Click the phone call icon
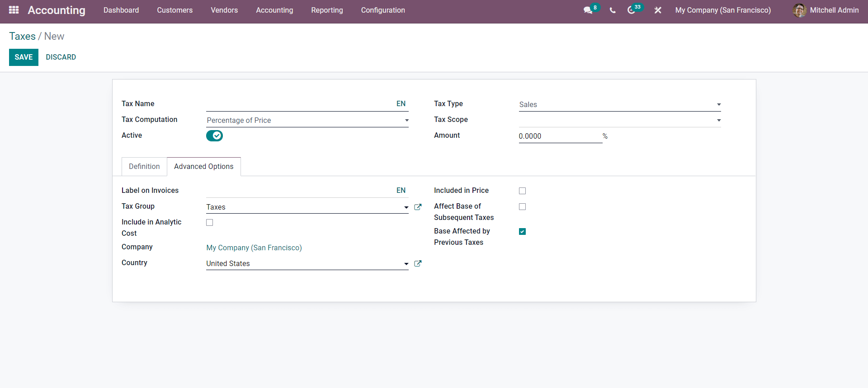The height and width of the screenshot is (388, 868). point(613,10)
